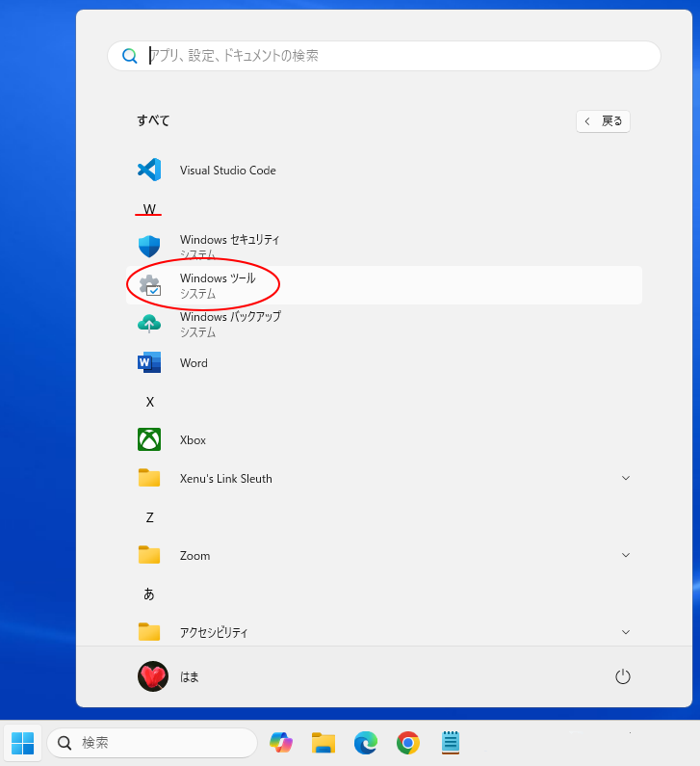The width and height of the screenshot is (700, 766).
Task: Expand the Xenu's Link Sleuth folder chevron
Action: pos(626,478)
